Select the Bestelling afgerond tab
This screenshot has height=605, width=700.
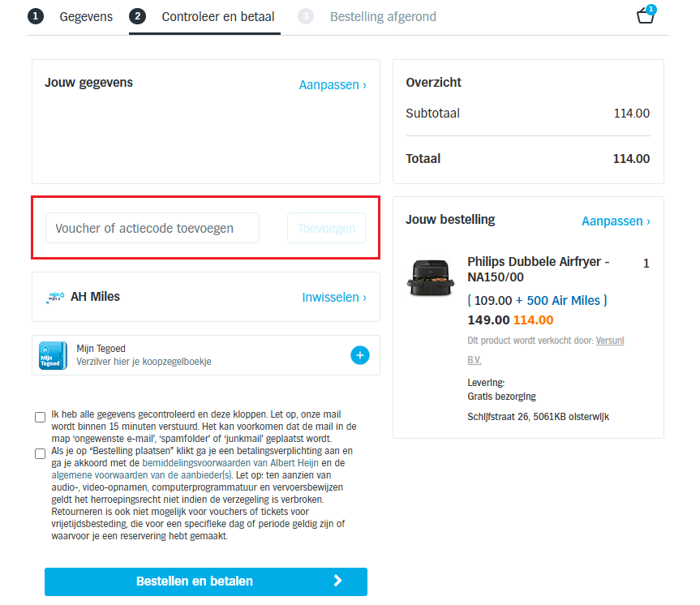(x=383, y=15)
